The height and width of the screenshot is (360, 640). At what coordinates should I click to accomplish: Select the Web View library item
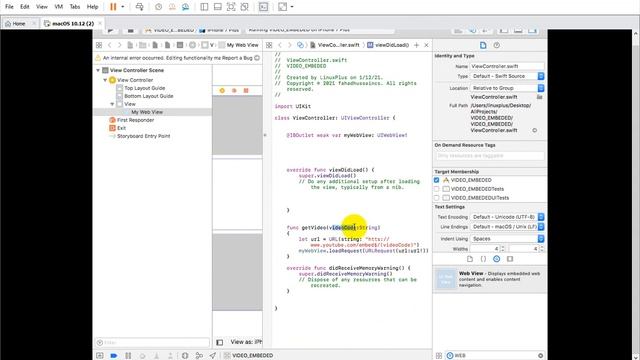tap(490, 279)
